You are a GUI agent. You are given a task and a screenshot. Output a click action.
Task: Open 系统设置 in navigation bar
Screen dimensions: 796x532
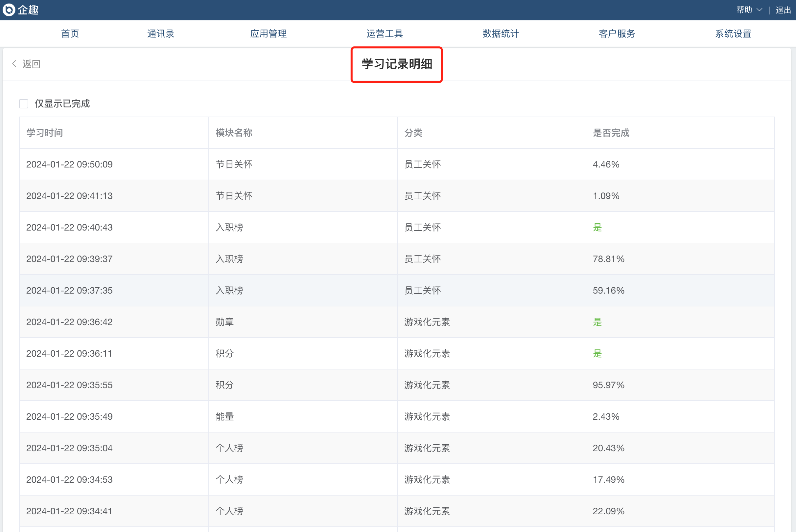click(733, 33)
